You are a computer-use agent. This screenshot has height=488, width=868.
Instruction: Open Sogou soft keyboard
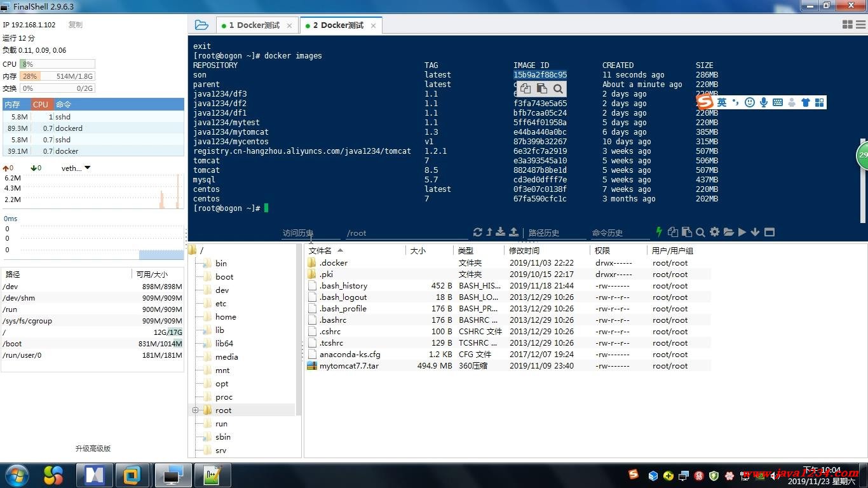coord(778,102)
